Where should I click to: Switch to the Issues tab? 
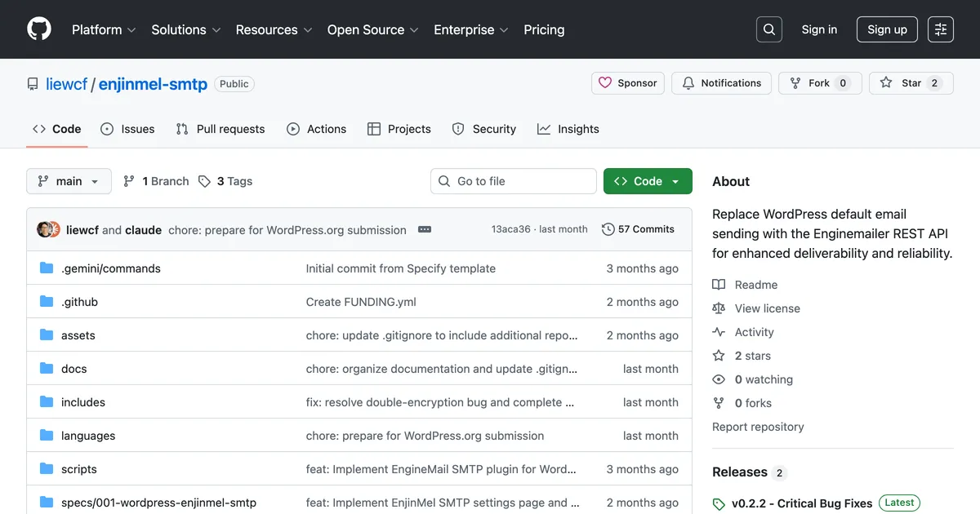(x=127, y=128)
